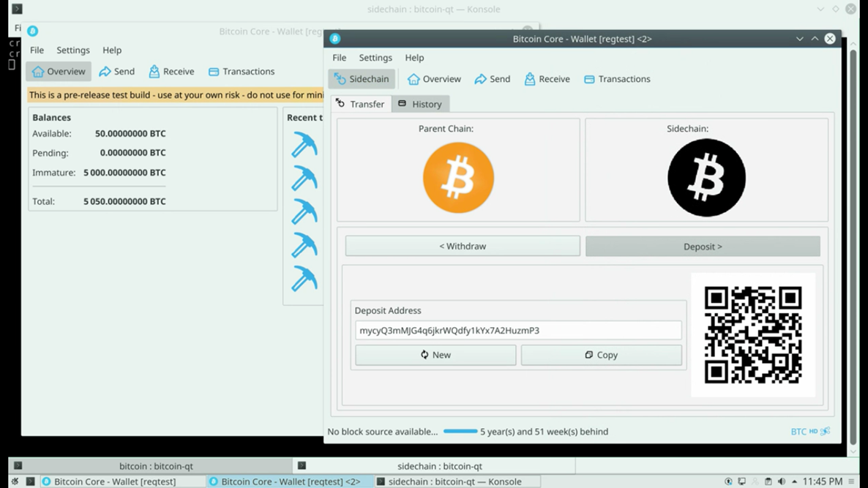Screen dimensions: 868x488
Task: Open the display configuration tray icon
Action: pos(742,481)
